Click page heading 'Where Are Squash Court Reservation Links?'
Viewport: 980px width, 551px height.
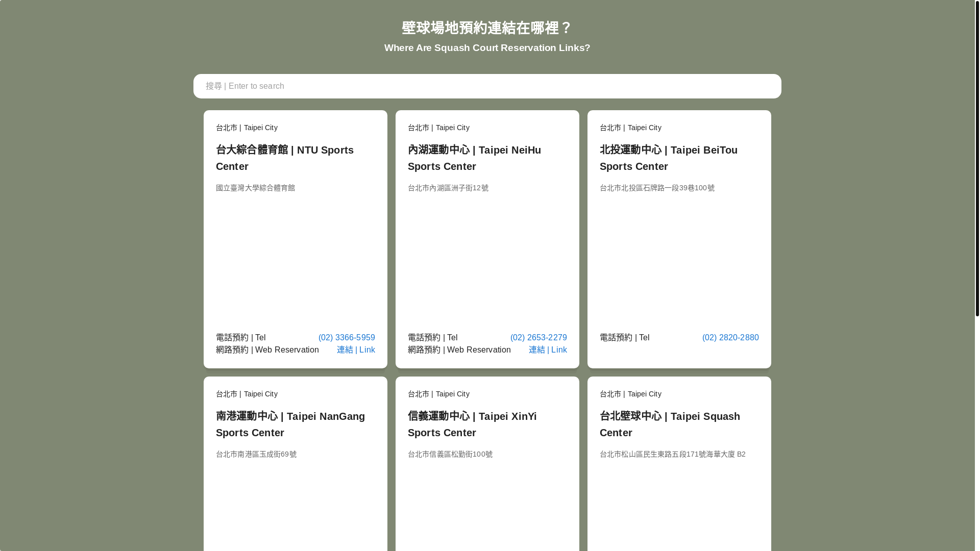tap(487, 48)
